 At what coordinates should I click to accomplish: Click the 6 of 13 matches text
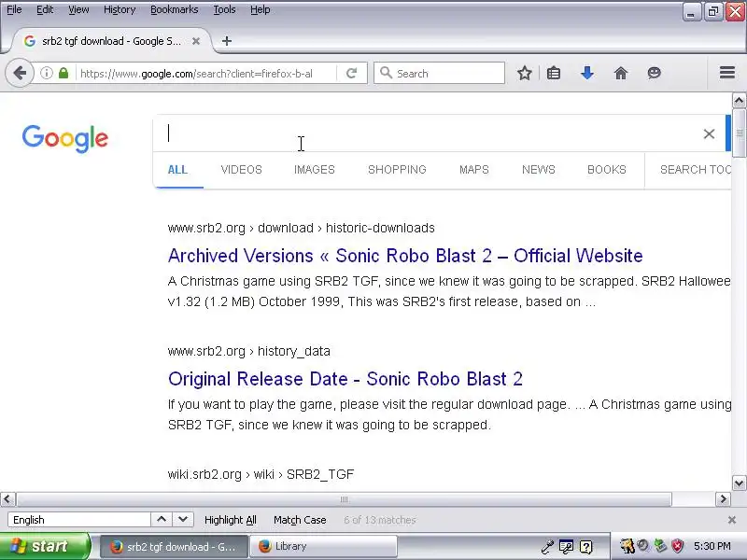coord(380,520)
